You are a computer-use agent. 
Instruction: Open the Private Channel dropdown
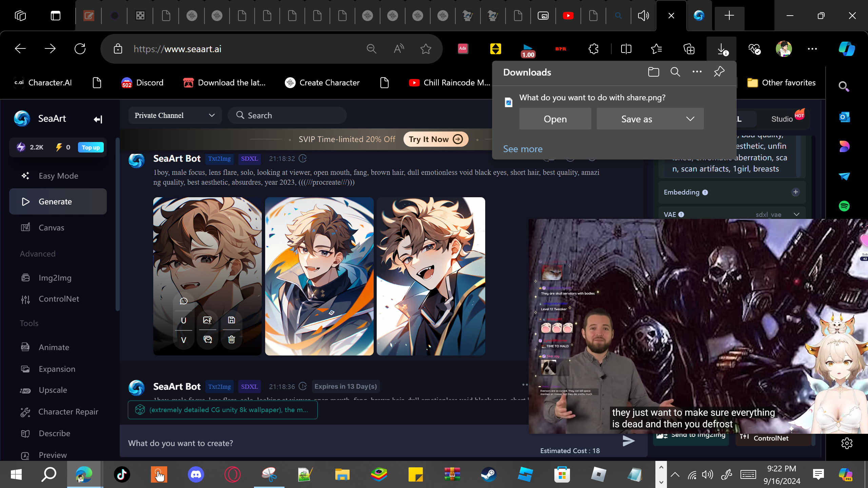pyautogui.click(x=175, y=116)
